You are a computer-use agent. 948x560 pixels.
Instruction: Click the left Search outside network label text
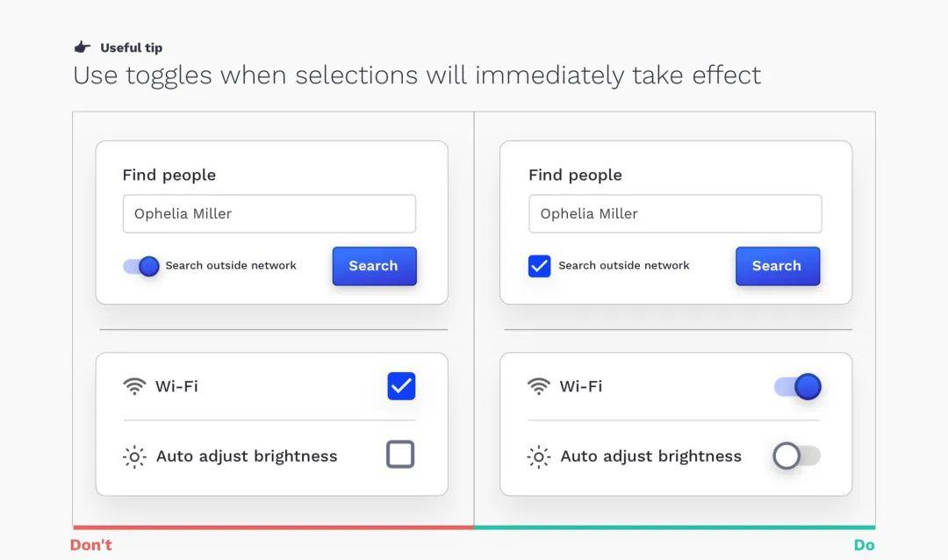pyautogui.click(x=231, y=265)
